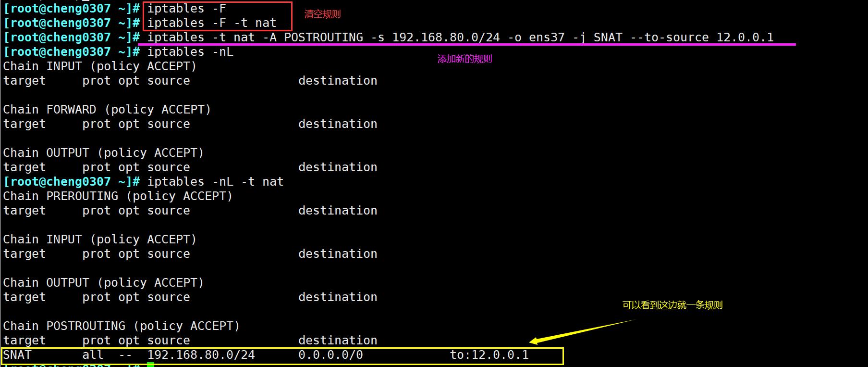
Task: Click 'to:12.0.0.1' in the SNAT rule row
Action: pos(489,355)
